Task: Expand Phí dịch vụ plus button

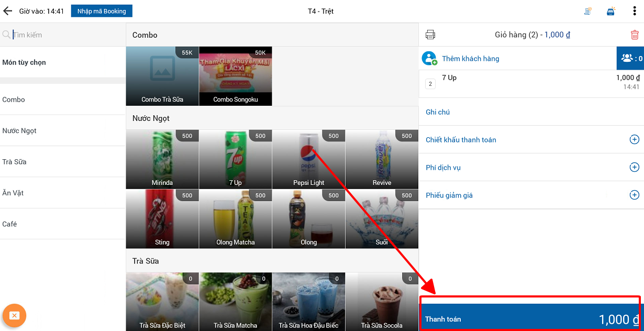Action: (x=634, y=167)
